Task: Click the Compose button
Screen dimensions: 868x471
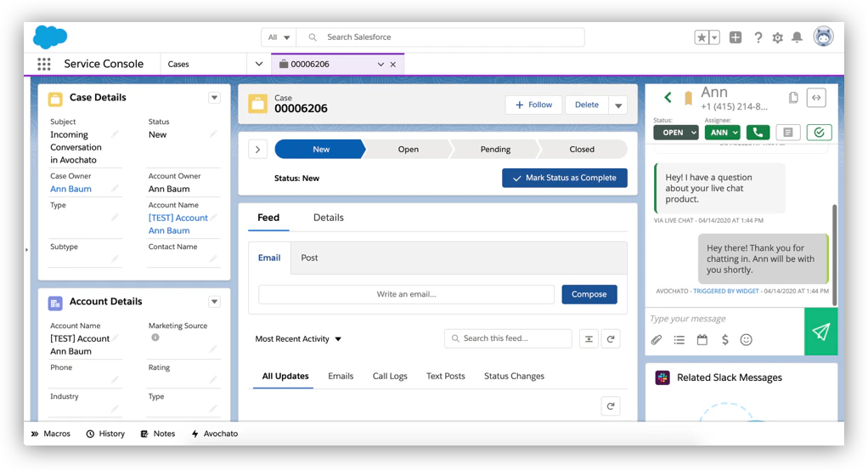Action: [x=589, y=294]
